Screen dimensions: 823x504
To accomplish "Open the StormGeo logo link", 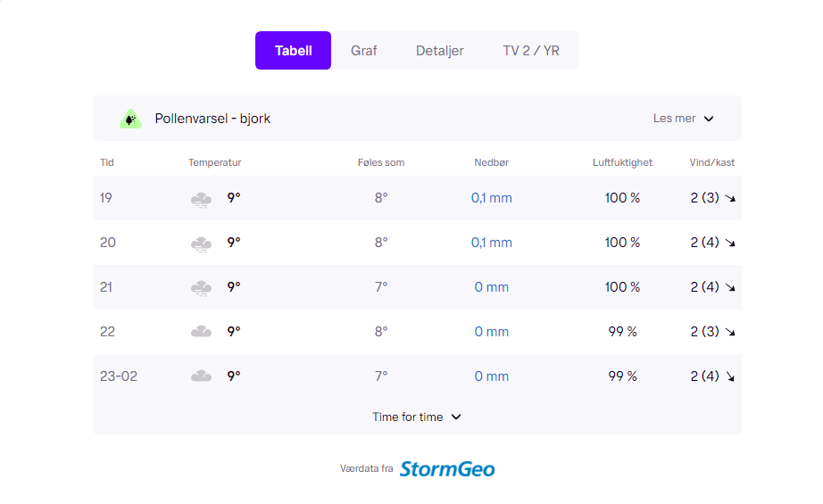I will 447,469.
